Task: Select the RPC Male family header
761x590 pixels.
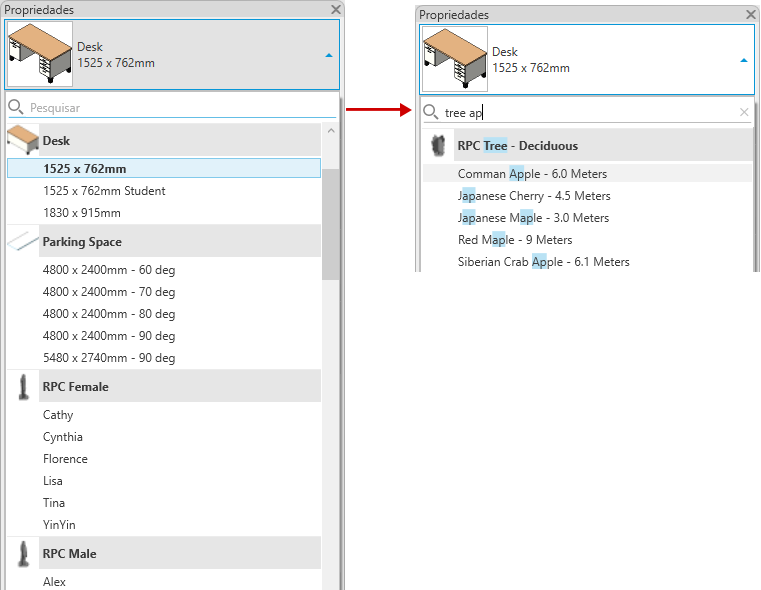Action: (180, 553)
